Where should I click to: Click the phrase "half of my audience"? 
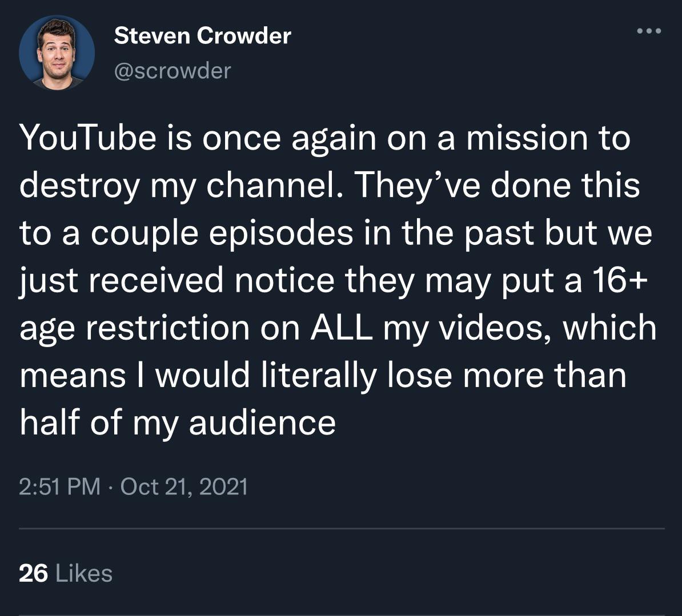178,422
